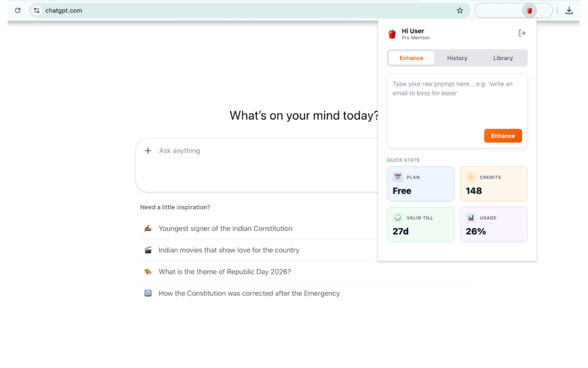Click the lightning icon on the Credits card
This screenshot has height=368, width=588.
[470, 177]
